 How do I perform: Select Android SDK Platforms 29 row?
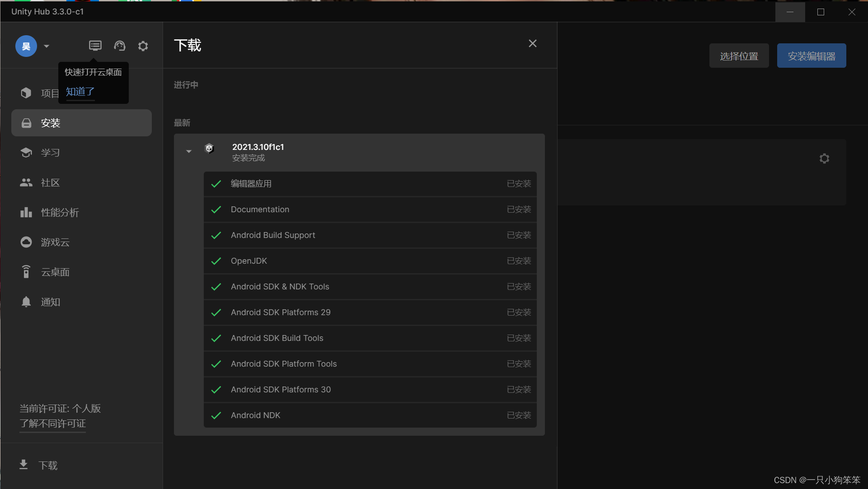click(x=370, y=312)
